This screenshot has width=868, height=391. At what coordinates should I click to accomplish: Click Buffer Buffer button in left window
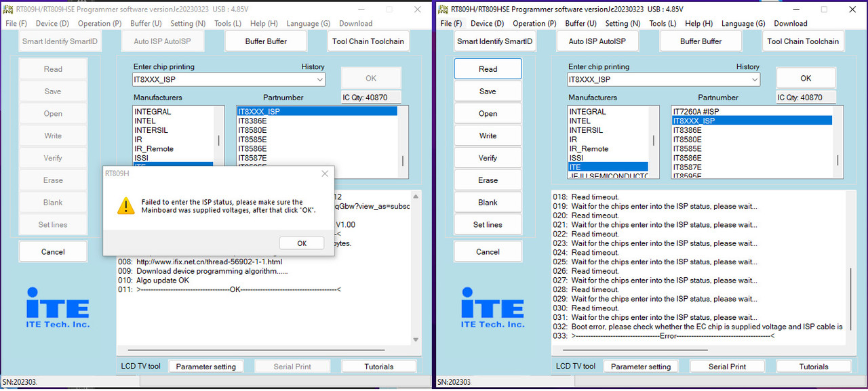pyautogui.click(x=266, y=41)
